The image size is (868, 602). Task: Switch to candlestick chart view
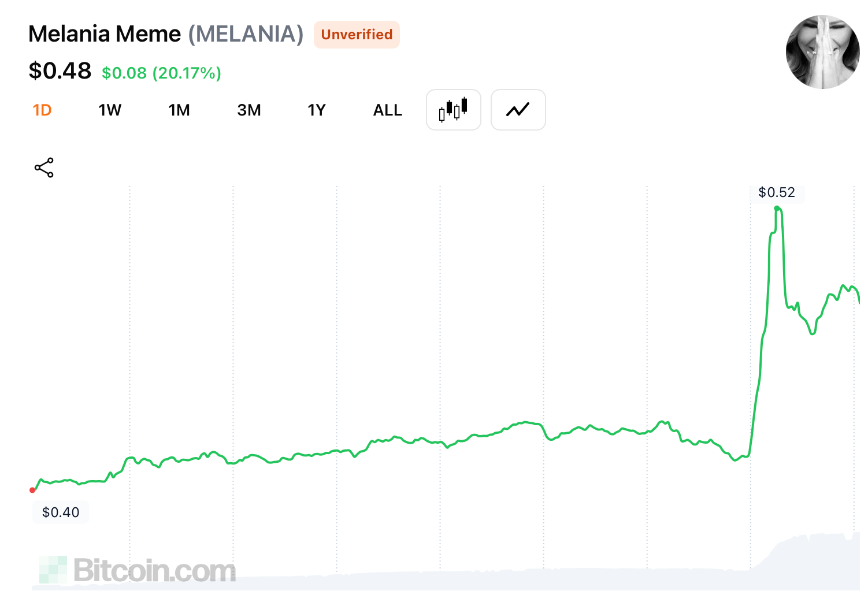pyautogui.click(x=453, y=110)
